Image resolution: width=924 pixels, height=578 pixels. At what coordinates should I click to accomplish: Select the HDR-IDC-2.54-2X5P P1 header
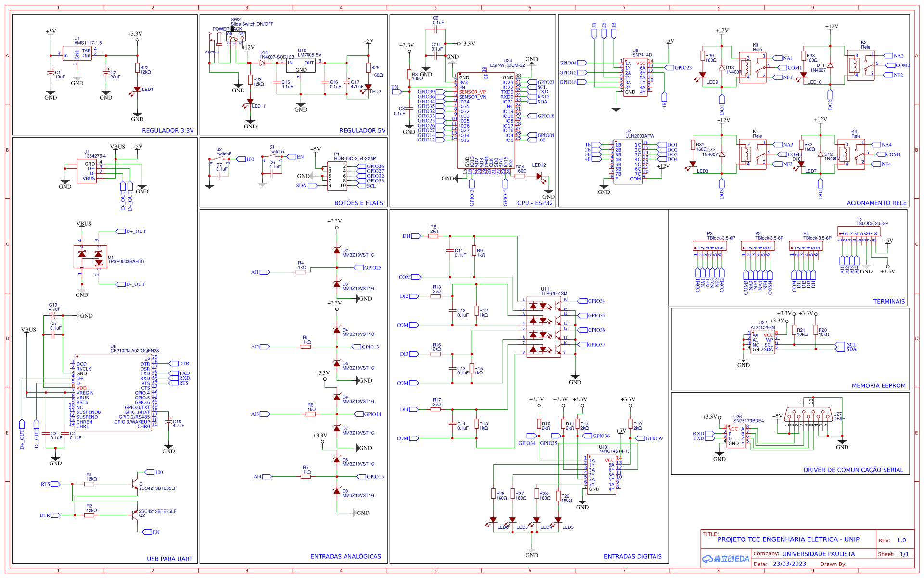(337, 176)
